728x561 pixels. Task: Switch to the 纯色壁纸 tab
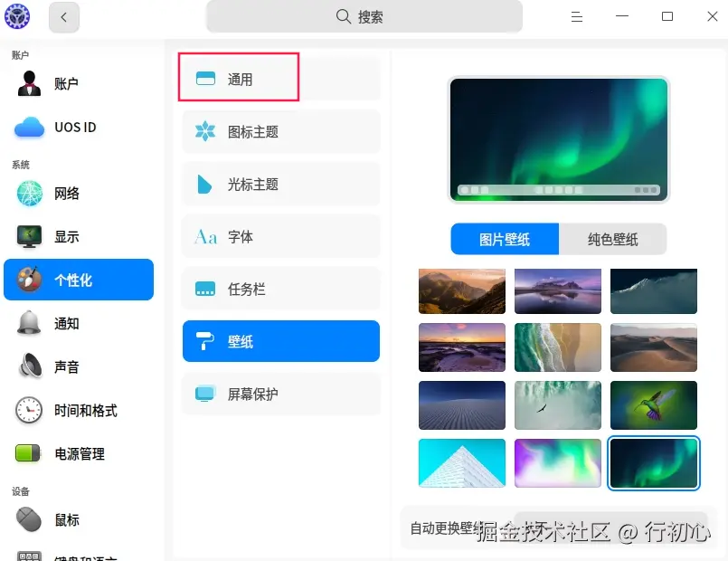pos(614,239)
